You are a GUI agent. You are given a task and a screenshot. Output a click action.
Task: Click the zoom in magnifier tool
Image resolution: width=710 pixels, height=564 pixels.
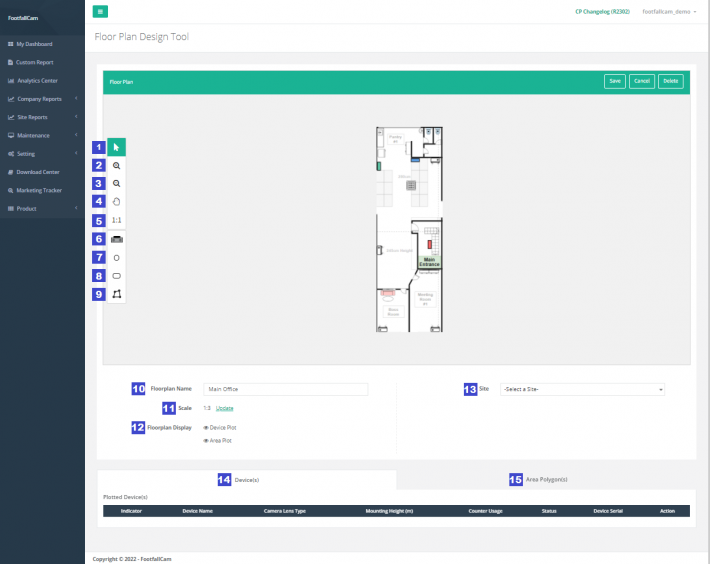[x=116, y=166]
